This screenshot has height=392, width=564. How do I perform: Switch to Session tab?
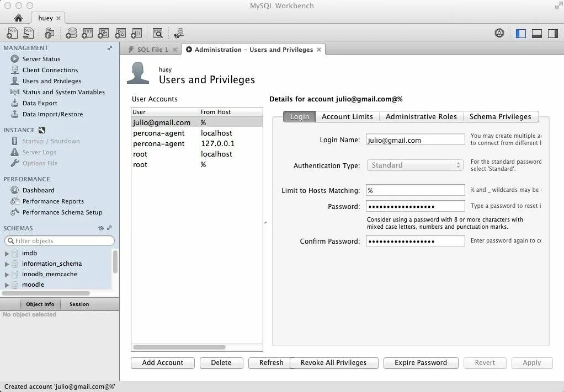pyautogui.click(x=79, y=304)
